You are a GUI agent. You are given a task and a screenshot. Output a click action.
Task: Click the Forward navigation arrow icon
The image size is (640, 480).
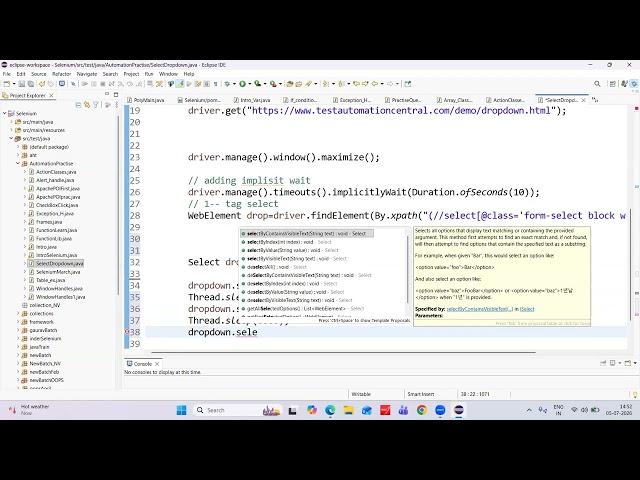pyautogui.click(x=390, y=84)
